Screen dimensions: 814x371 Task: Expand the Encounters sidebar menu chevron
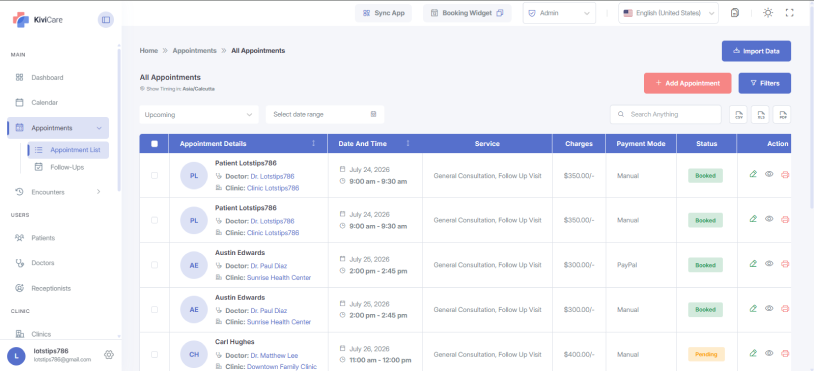(99, 192)
